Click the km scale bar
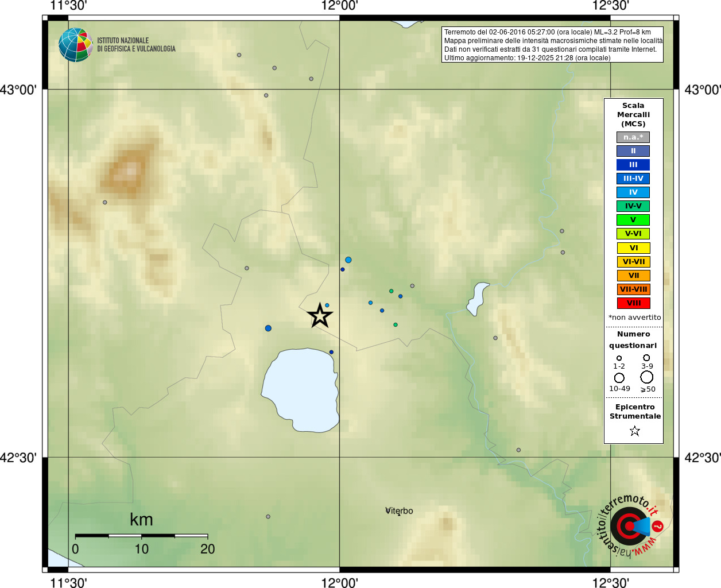Image resolution: width=721 pixels, height=588 pixels. pos(141,536)
